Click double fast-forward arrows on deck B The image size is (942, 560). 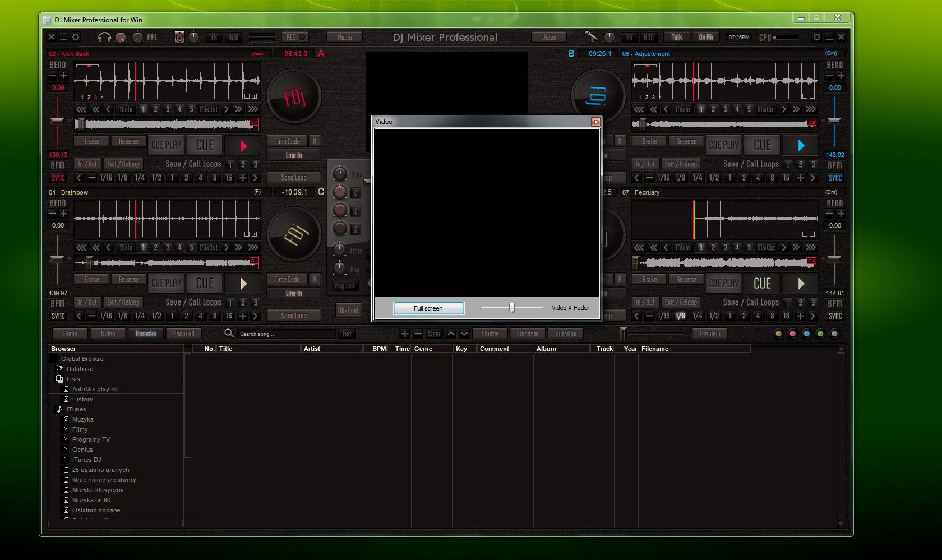click(796, 109)
